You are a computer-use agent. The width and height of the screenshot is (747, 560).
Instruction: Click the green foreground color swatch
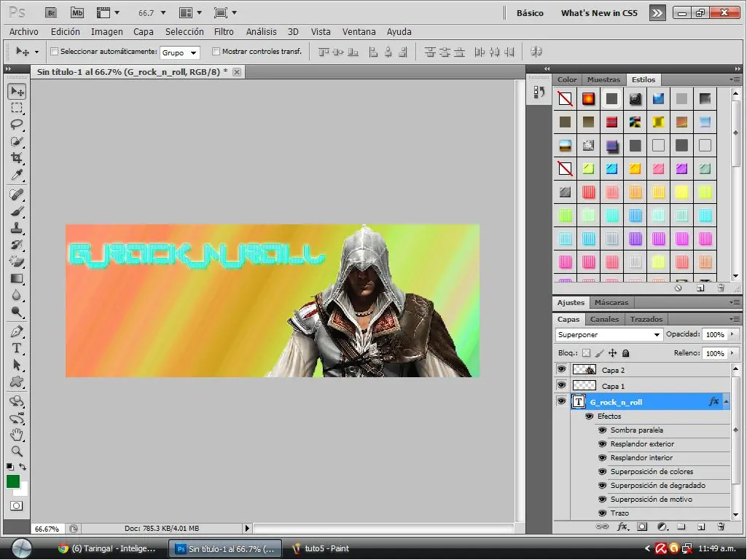coord(13,481)
